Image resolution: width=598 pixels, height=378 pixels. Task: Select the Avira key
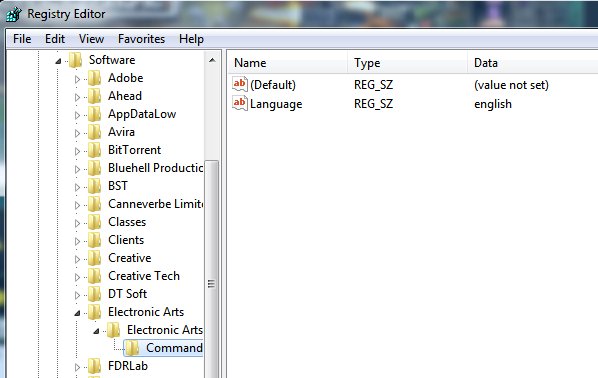click(x=121, y=132)
